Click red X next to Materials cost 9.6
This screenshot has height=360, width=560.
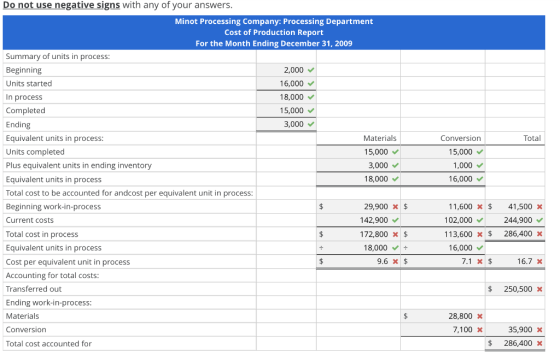click(395, 261)
